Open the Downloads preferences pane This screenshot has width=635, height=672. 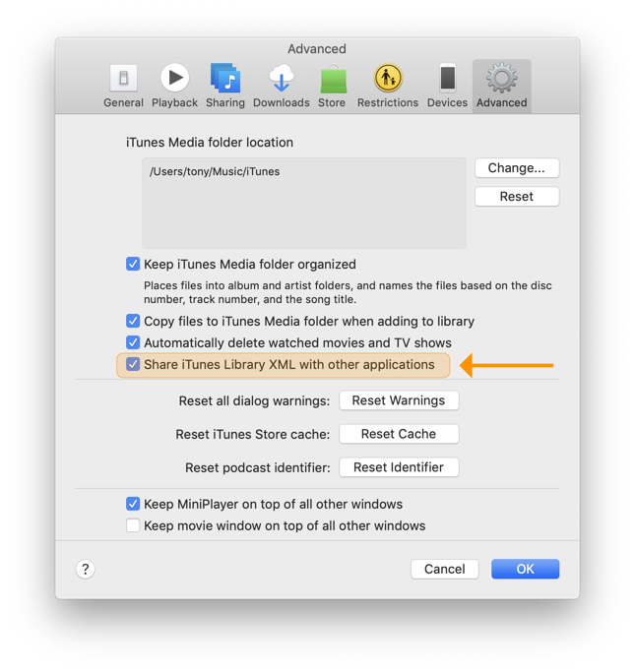282,87
